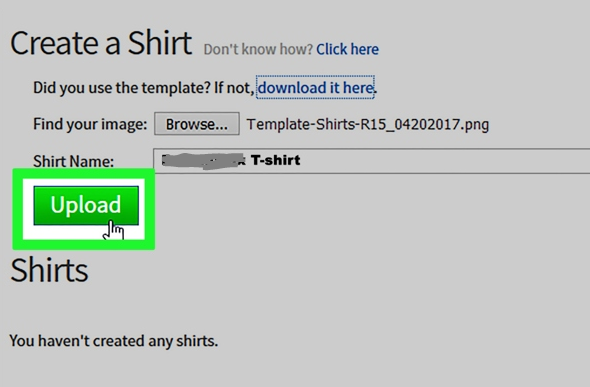Click empty area right of "T-shirt" in field
Image resolution: width=590 pixels, height=387 pixels.
(x=444, y=161)
